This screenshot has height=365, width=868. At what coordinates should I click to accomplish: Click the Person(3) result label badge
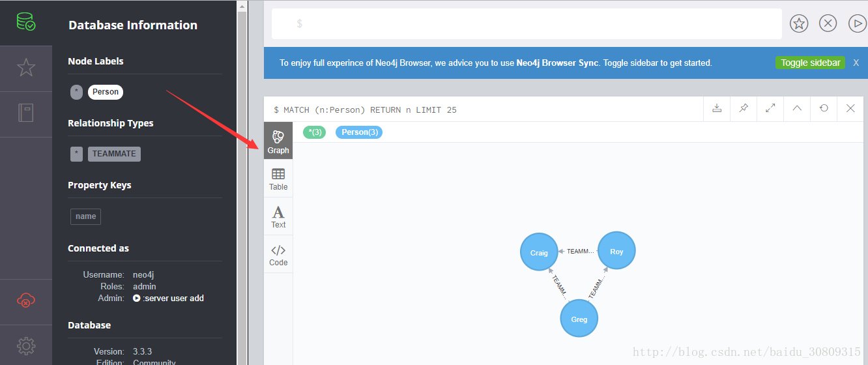[x=359, y=132]
